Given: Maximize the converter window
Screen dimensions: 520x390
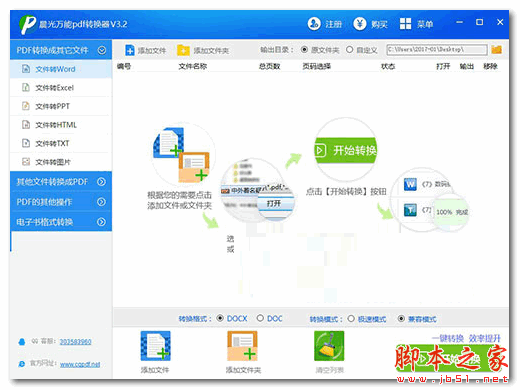Looking at the screenshot, I should [479, 22].
